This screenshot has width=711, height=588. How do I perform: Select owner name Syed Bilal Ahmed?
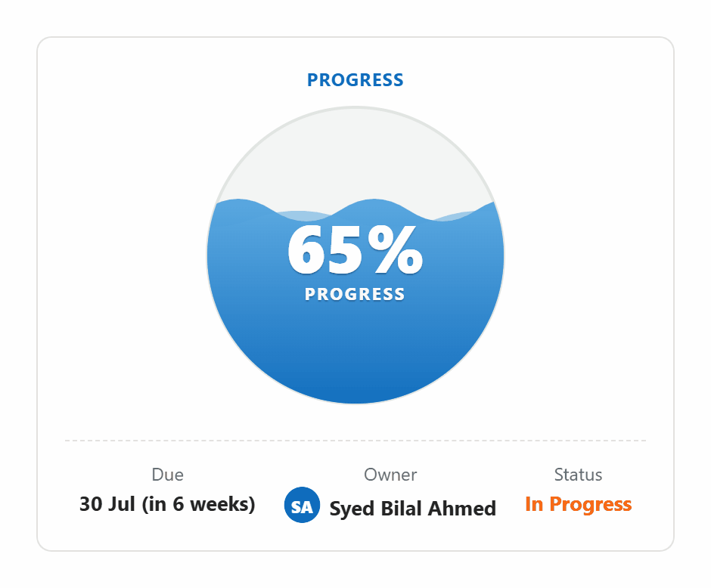click(x=413, y=509)
